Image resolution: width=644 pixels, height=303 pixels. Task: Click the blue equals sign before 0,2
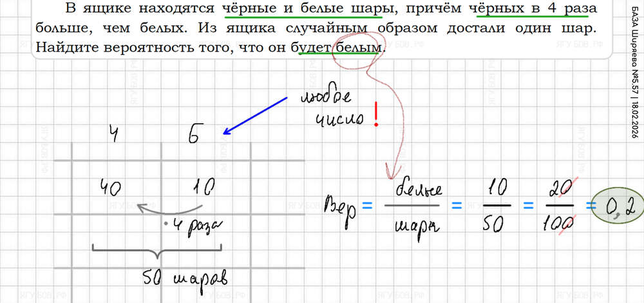click(x=589, y=206)
